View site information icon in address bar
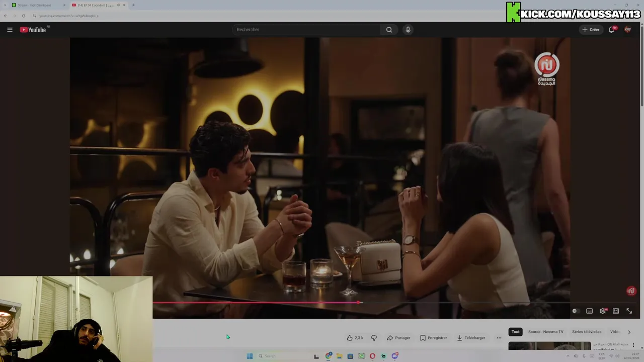The width and height of the screenshot is (644, 362). 34,16
